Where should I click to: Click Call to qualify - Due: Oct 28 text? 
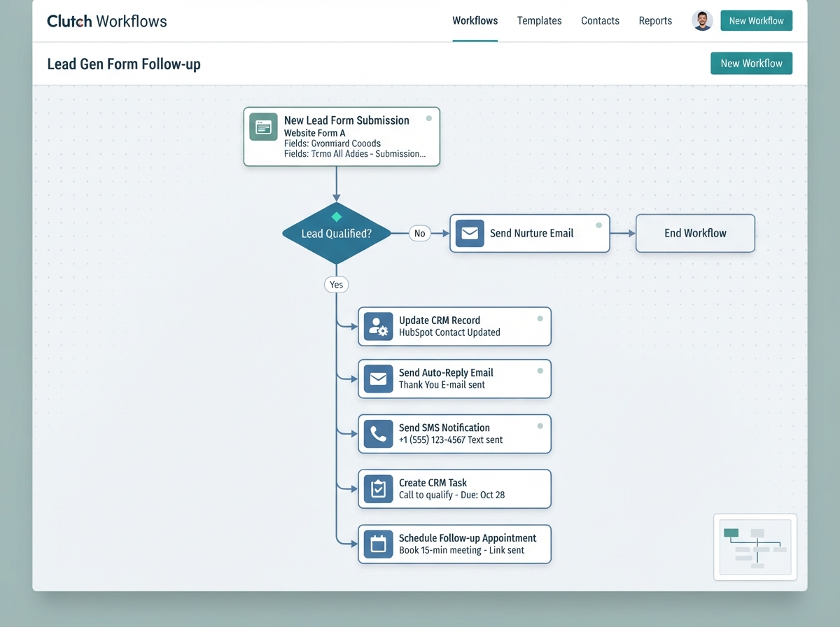click(451, 495)
